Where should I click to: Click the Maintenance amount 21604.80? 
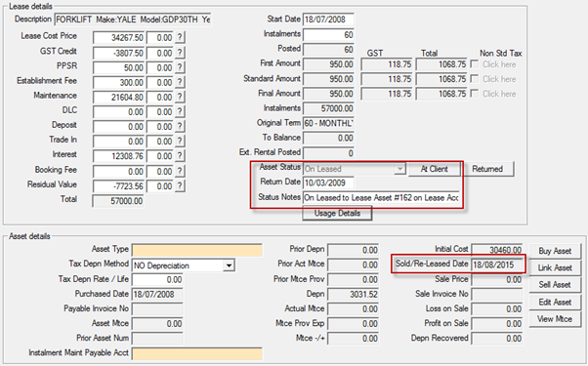pyautogui.click(x=118, y=97)
